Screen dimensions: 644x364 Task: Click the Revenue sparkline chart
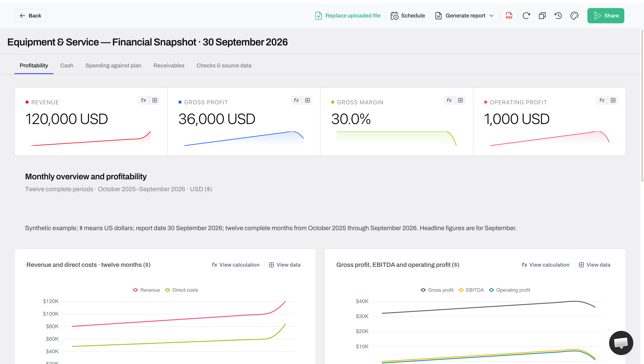[91, 138]
